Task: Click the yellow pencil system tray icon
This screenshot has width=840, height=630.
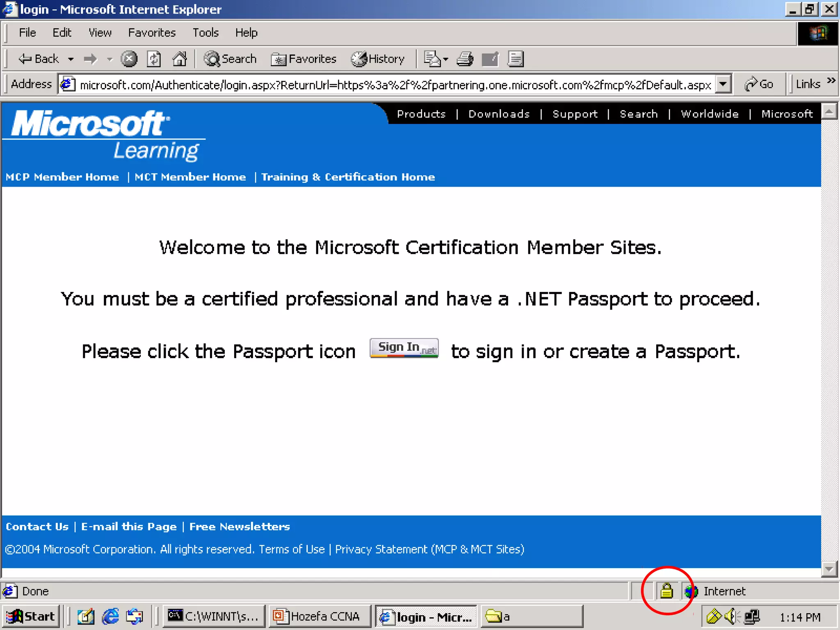Action: pos(714,616)
